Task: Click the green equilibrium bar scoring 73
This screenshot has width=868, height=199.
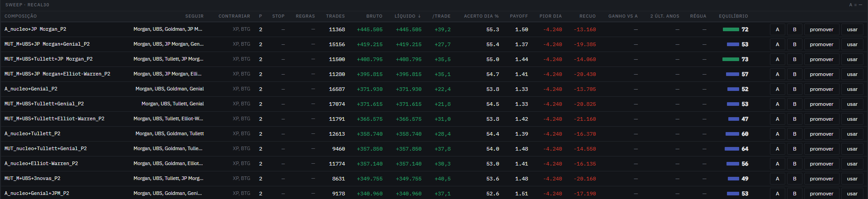Action: [731, 59]
